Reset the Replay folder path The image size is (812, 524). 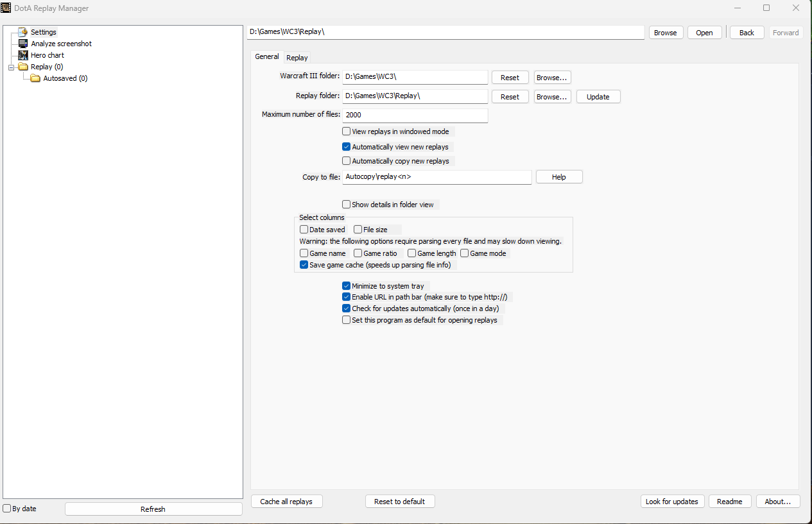510,97
